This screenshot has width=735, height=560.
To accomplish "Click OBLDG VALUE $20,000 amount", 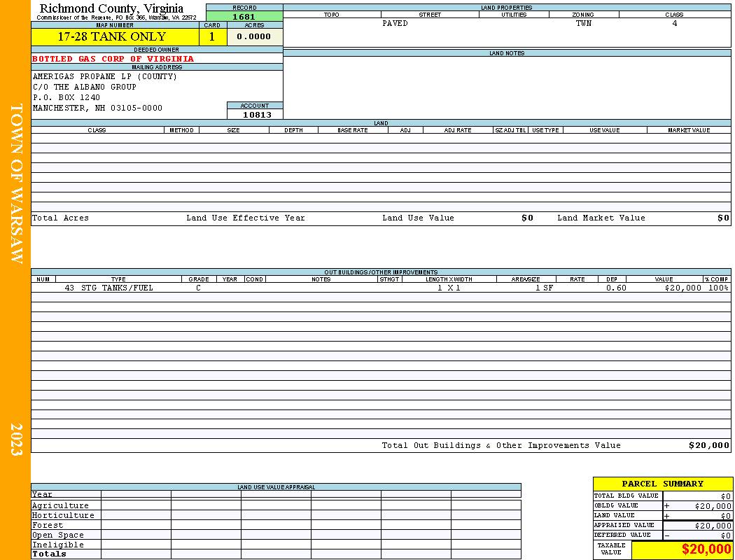I will coord(713,506).
